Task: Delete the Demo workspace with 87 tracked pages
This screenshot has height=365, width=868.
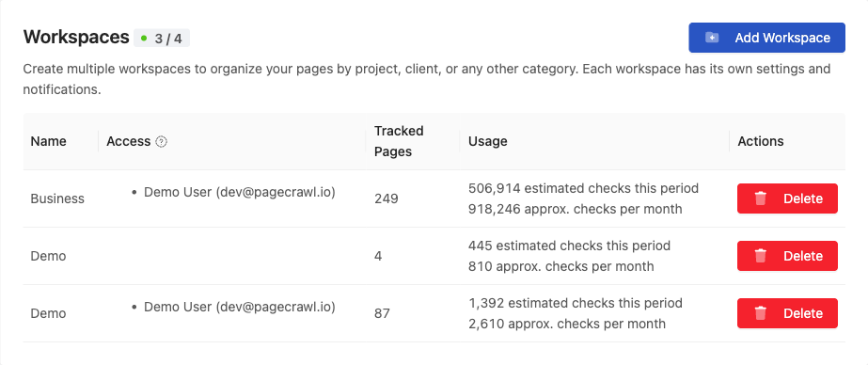Action: 787,313
